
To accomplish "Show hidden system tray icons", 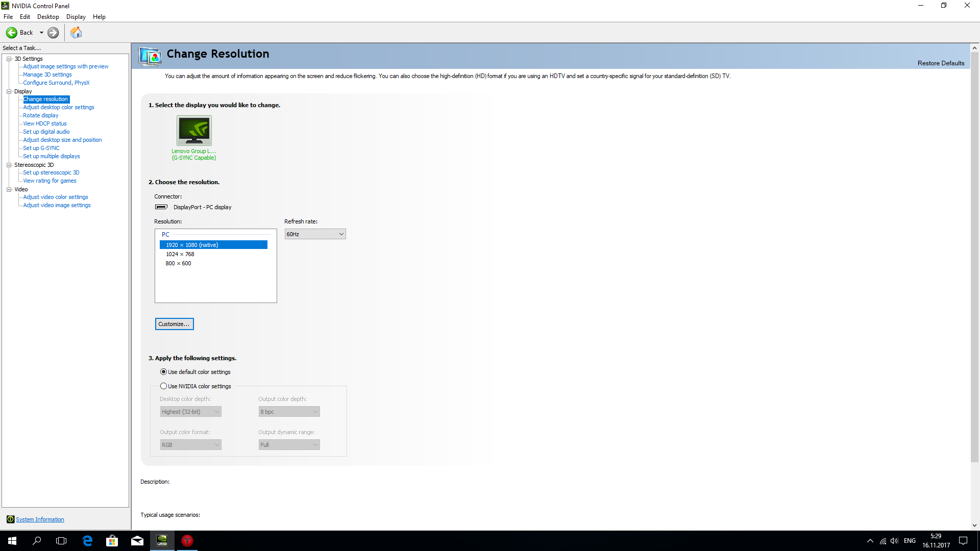I will point(870,541).
